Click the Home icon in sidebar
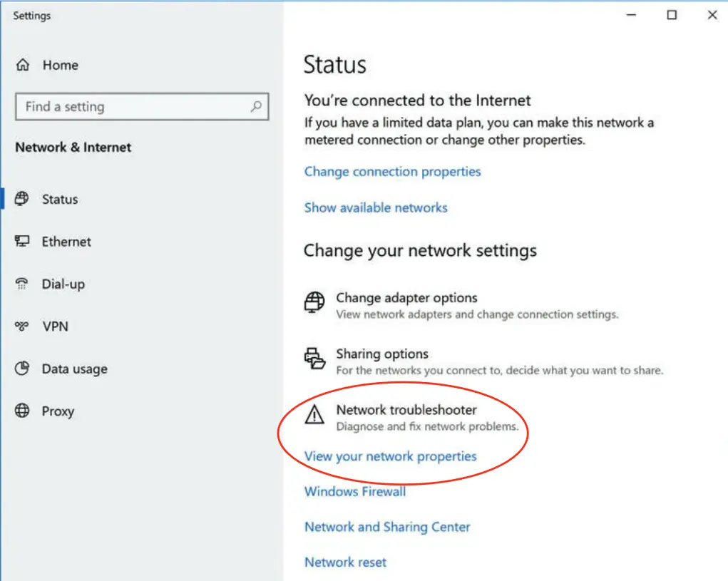This screenshot has height=581, width=728. click(x=23, y=65)
